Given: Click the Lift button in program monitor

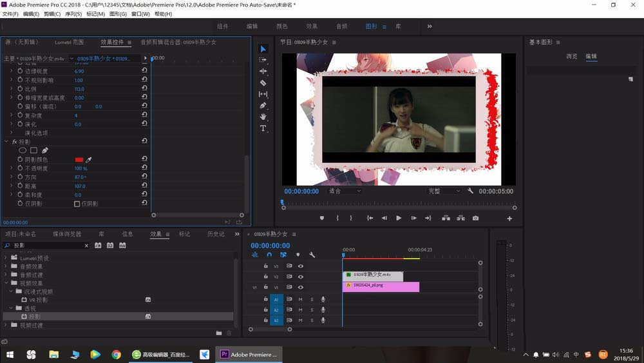Looking at the screenshot, I should click(x=446, y=219).
